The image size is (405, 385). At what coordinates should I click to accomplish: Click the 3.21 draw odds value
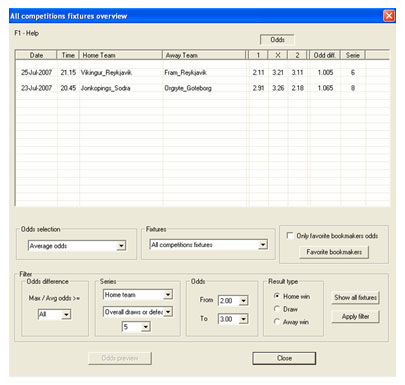(278, 72)
